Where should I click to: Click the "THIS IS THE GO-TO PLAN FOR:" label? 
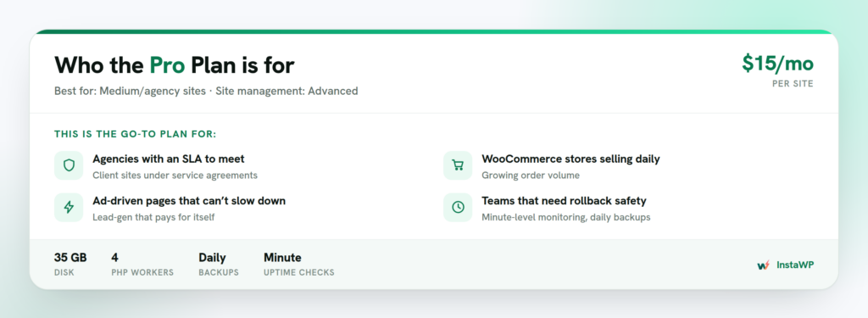click(135, 134)
